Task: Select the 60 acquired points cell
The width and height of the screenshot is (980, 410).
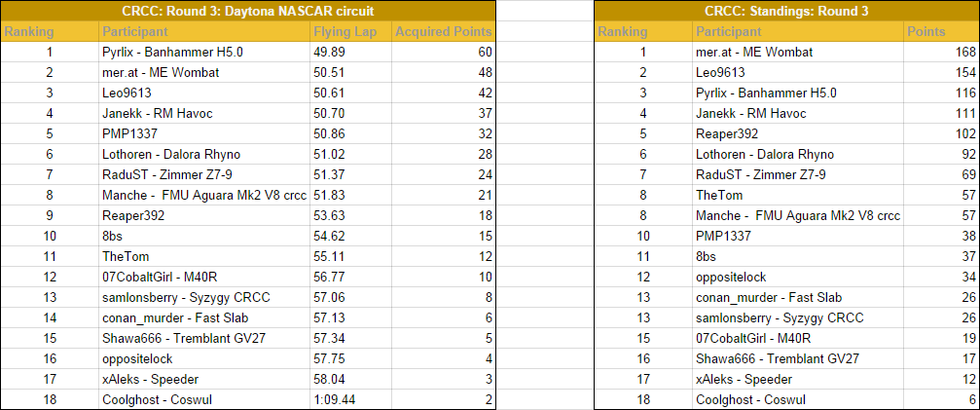Action: [x=444, y=53]
